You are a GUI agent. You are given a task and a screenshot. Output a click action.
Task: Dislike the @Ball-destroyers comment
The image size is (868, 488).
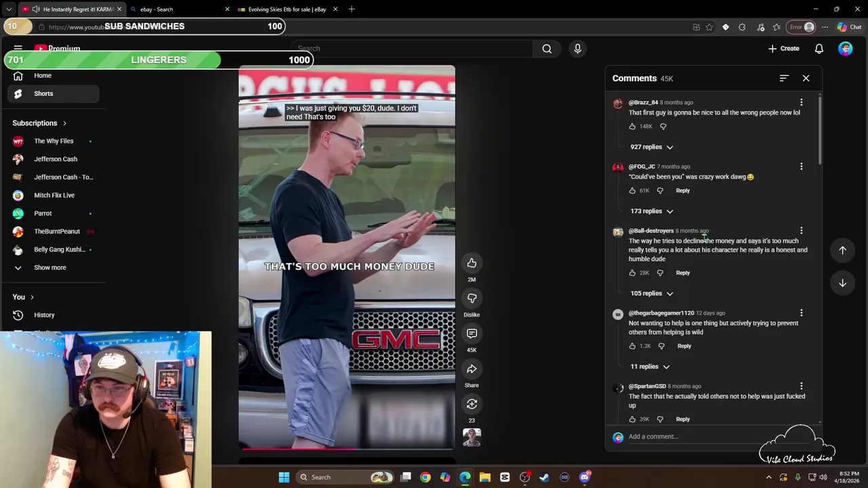click(660, 273)
